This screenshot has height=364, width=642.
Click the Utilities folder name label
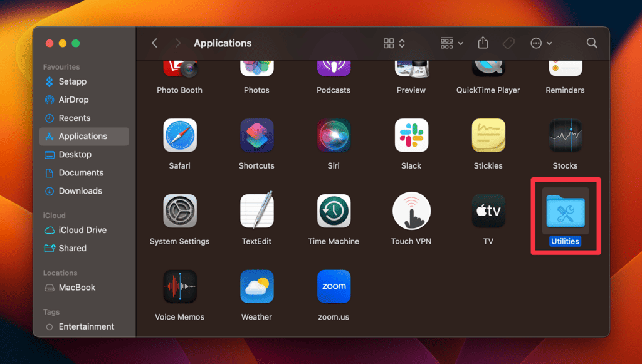point(565,241)
